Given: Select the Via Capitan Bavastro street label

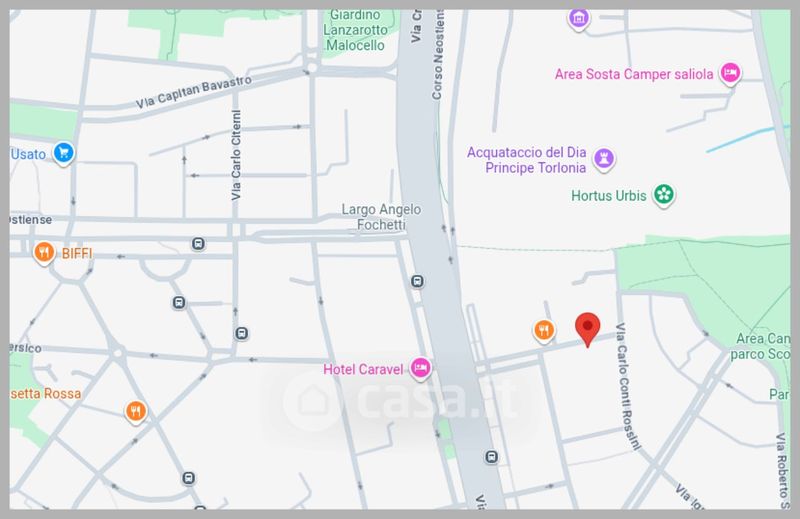Looking at the screenshot, I should 193,92.
